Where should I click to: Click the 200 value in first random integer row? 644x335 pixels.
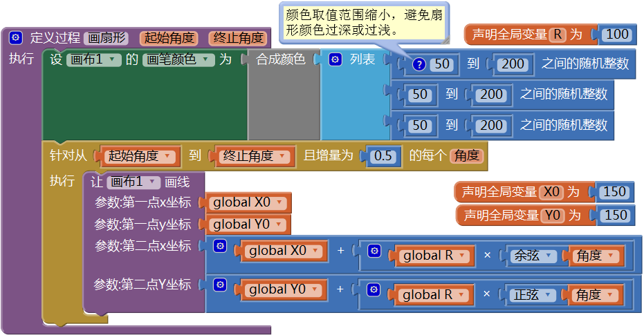coord(513,64)
